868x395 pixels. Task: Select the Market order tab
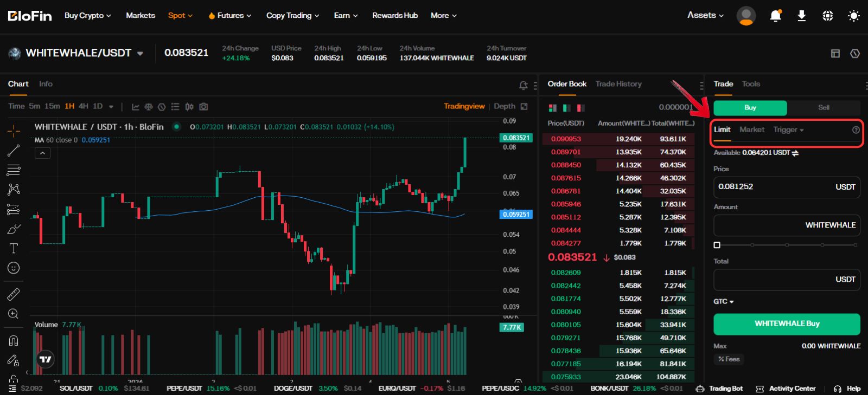coord(751,129)
